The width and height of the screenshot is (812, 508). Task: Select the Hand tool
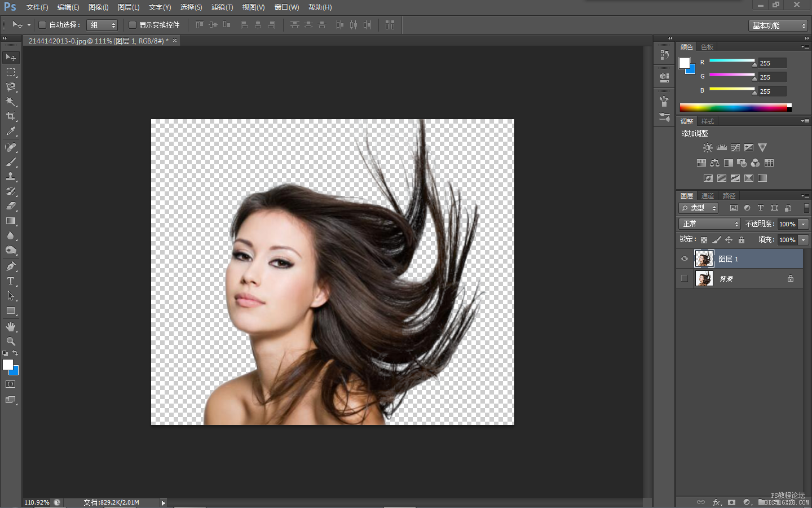[11, 327]
